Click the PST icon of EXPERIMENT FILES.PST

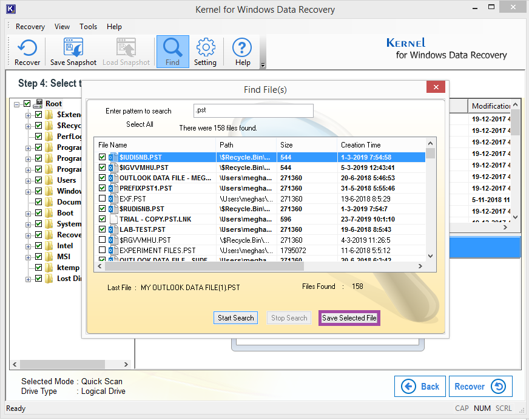[113, 250]
